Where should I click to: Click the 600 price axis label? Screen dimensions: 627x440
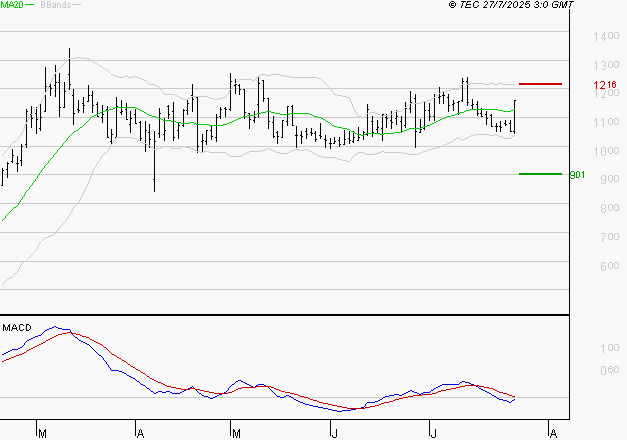[x=610, y=266]
